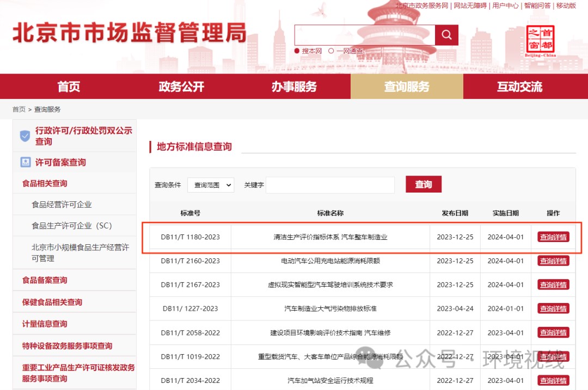This screenshot has width=588, height=390.
Task: Open 北京市小规模食品生产经营许可管理 sidebar item
Action: click(x=80, y=253)
